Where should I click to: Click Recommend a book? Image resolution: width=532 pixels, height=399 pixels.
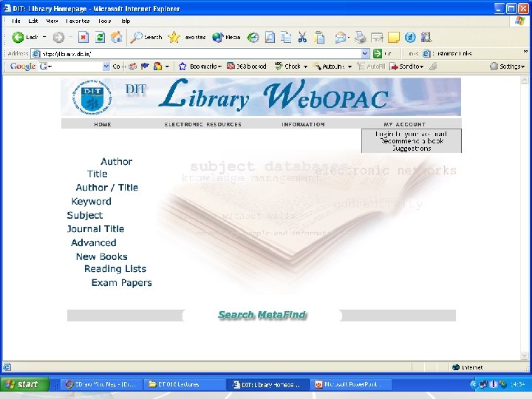point(412,141)
